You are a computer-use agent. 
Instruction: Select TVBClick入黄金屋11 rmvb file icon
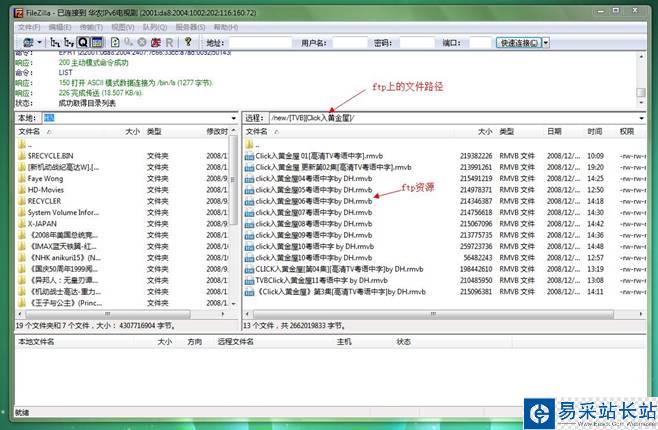click(249, 281)
